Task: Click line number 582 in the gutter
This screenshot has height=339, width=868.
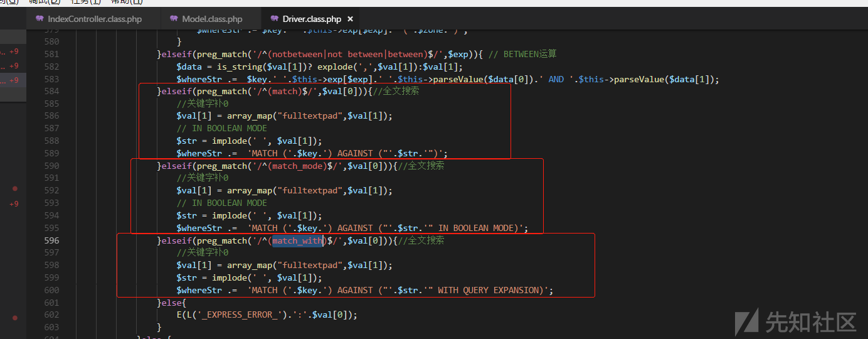Action: coord(51,67)
